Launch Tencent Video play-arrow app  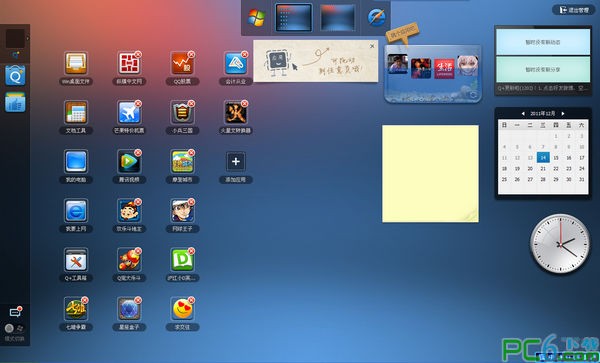pyautogui.click(x=129, y=161)
